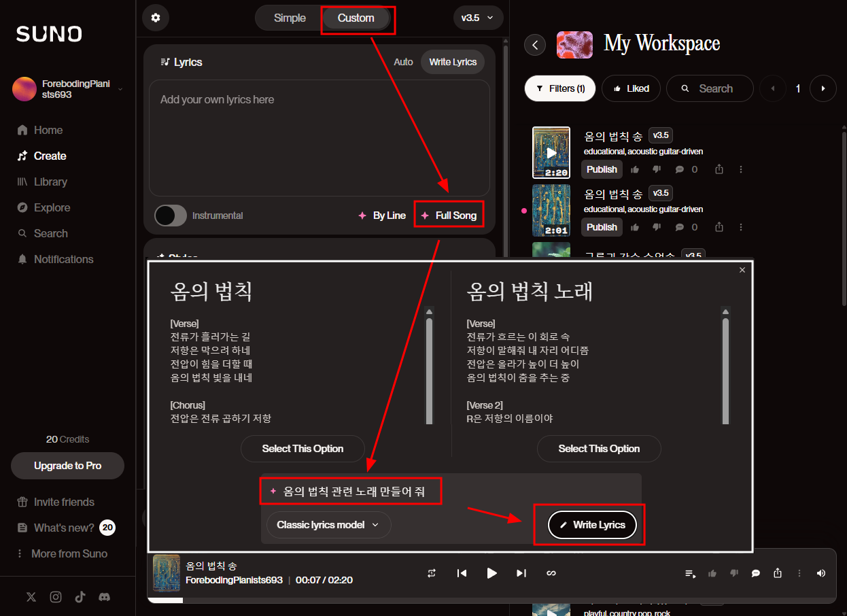Open the Instagram social icon
Viewport: 847px width, 616px height.
tap(56, 597)
